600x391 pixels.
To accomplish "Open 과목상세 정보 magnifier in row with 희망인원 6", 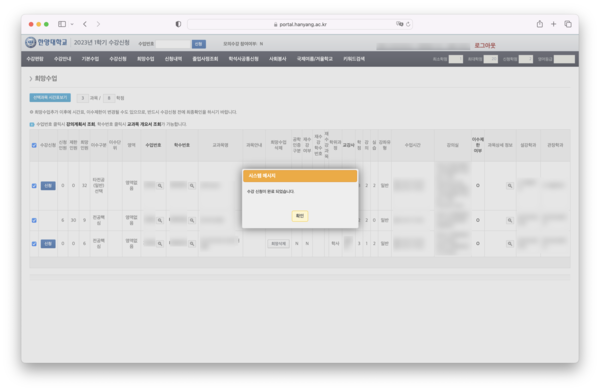I will tap(510, 244).
